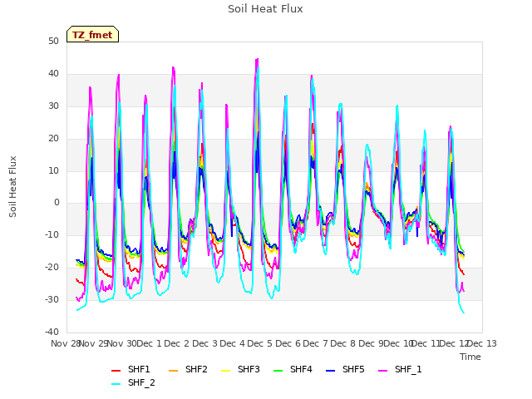This screenshot has height=399, width=532.
Task: Click the SHF3 yellow legend swatch
Action: pos(225,371)
